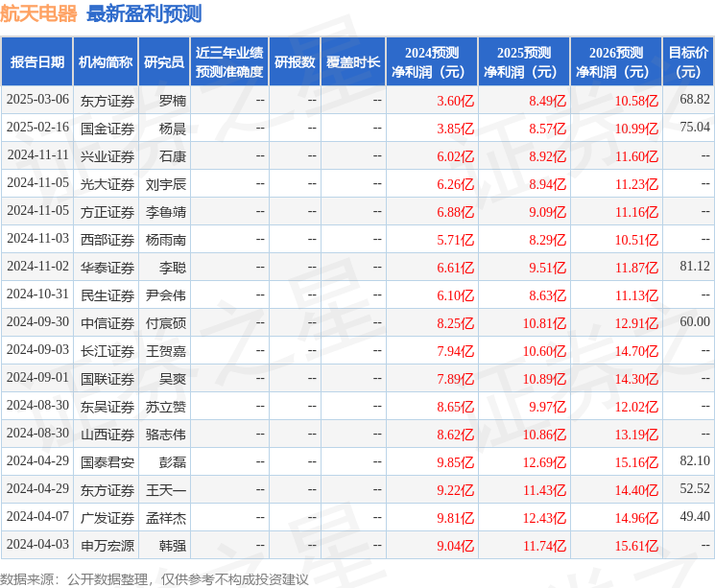Select the 航天电器 title text
This screenshot has width=715, height=588.
pos(38,13)
